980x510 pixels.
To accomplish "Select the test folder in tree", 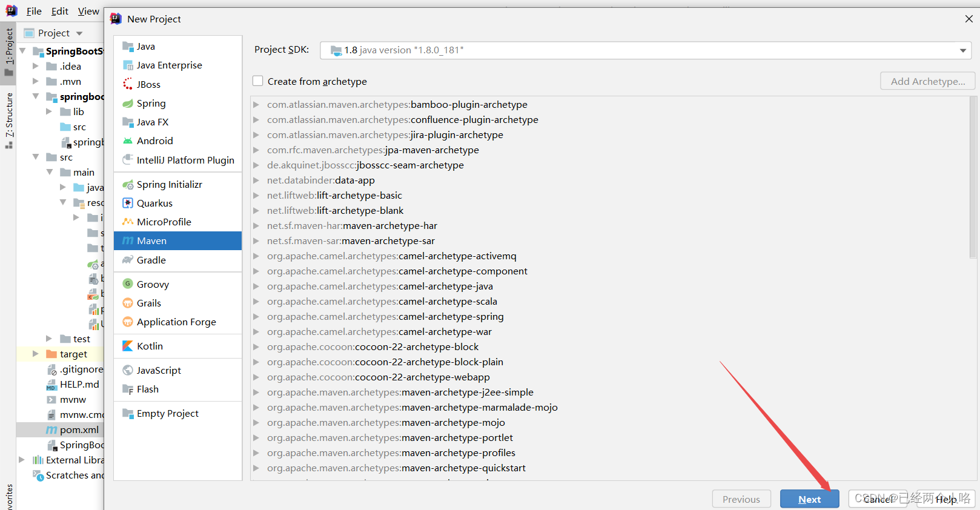I will pyautogui.click(x=82, y=339).
